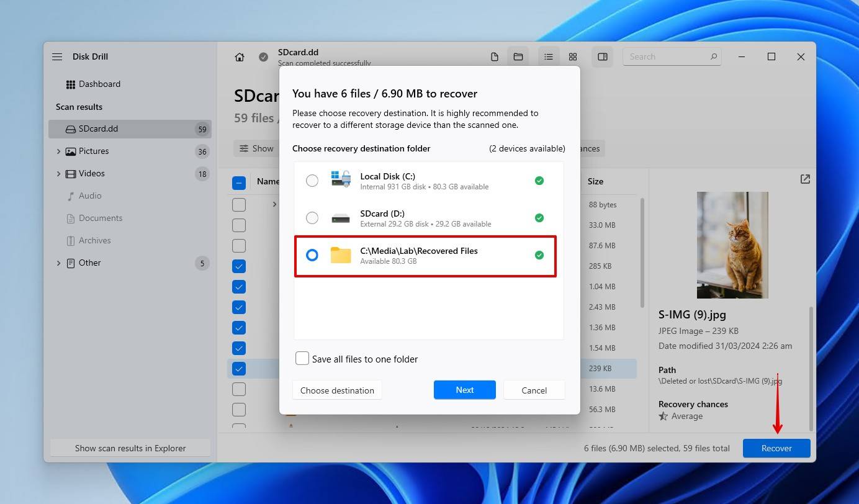Click the Next button in the dialog
The image size is (859, 504).
[x=464, y=390]
